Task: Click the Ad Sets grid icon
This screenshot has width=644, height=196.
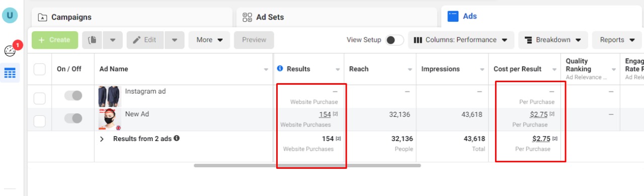Action: (x=247, y=17)
